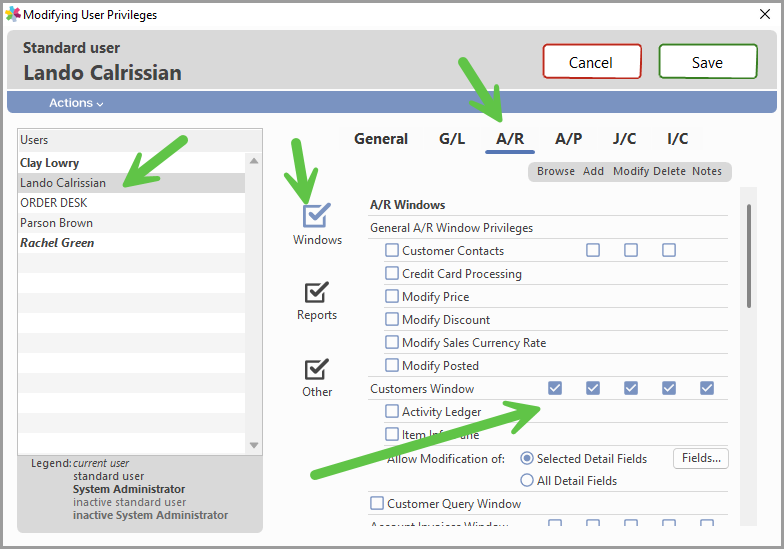Select user Rachel Green
The height and width of the screenshot is (549, 784).
click(x=132, y=243)
